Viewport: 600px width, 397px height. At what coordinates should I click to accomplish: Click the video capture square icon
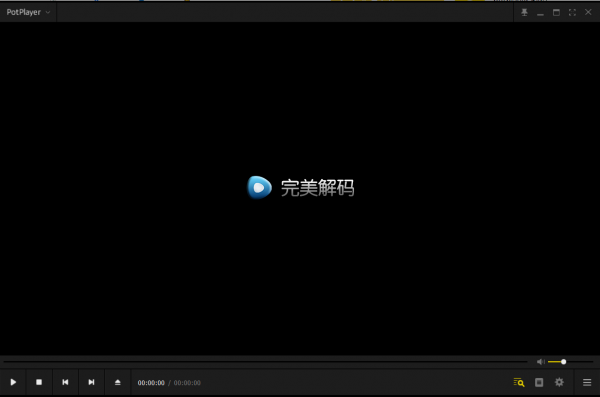pyautogui.click(x=539, y=382)
